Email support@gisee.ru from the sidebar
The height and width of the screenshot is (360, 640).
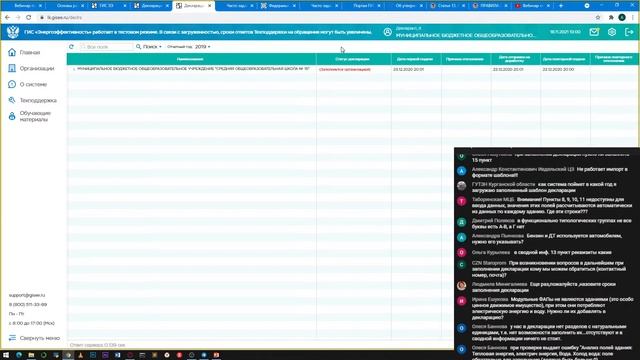pyautogui.click(x=27, y=295)
